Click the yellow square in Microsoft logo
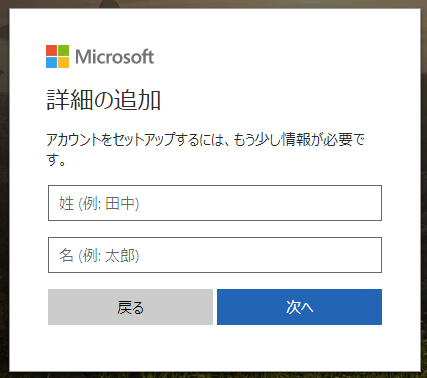Viewport: 427px width, 378px height. 64,63
